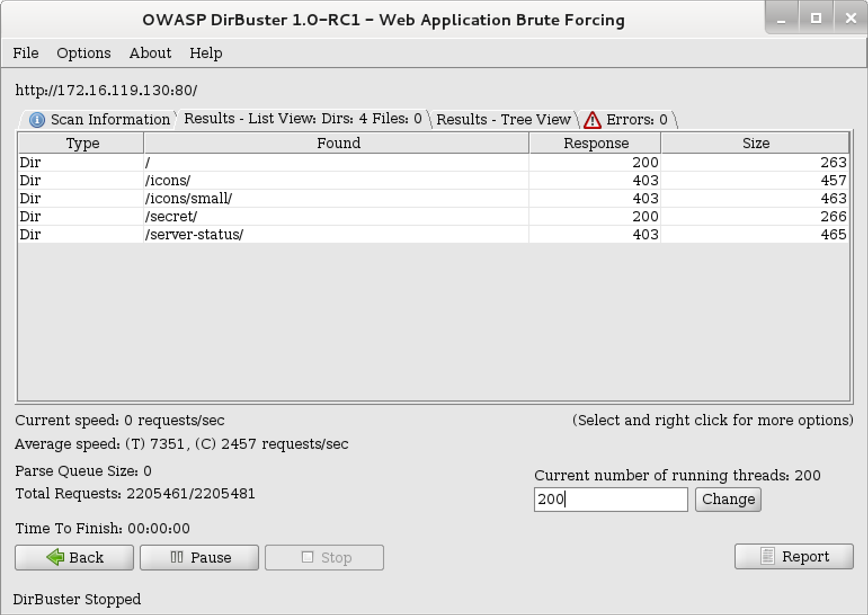The width and height of the screenshot is (868, 615).
Task: Click the Back button
Action: [x=74, y=558]
